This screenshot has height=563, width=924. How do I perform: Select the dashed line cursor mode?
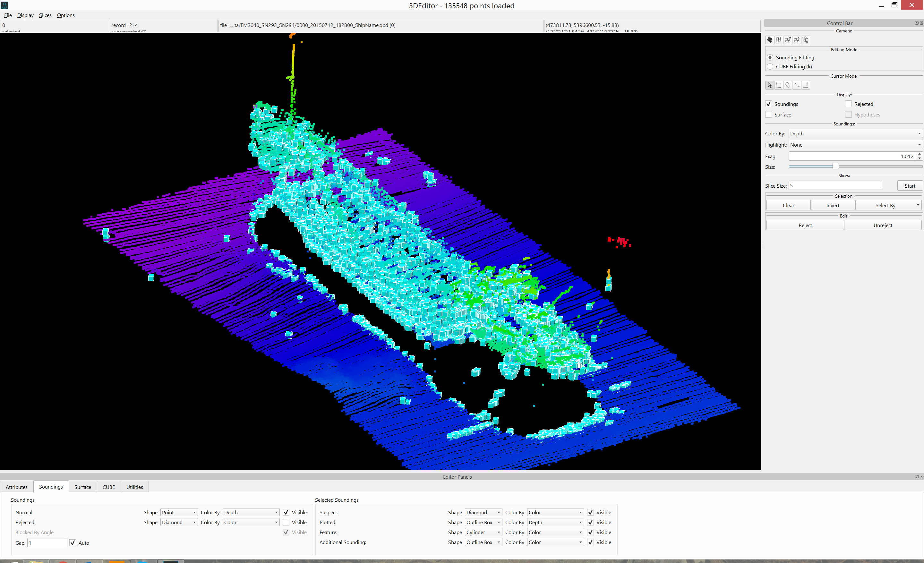[x=797, y=85]
